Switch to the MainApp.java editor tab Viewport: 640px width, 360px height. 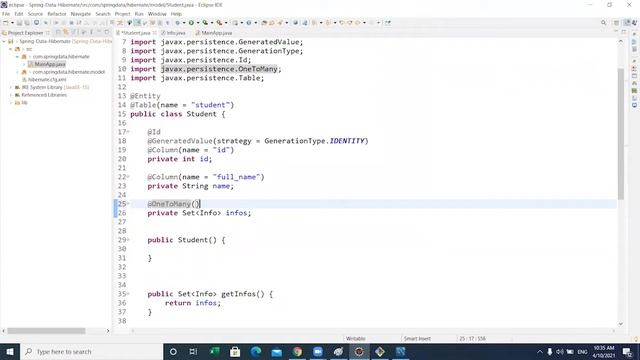(214, 33)
